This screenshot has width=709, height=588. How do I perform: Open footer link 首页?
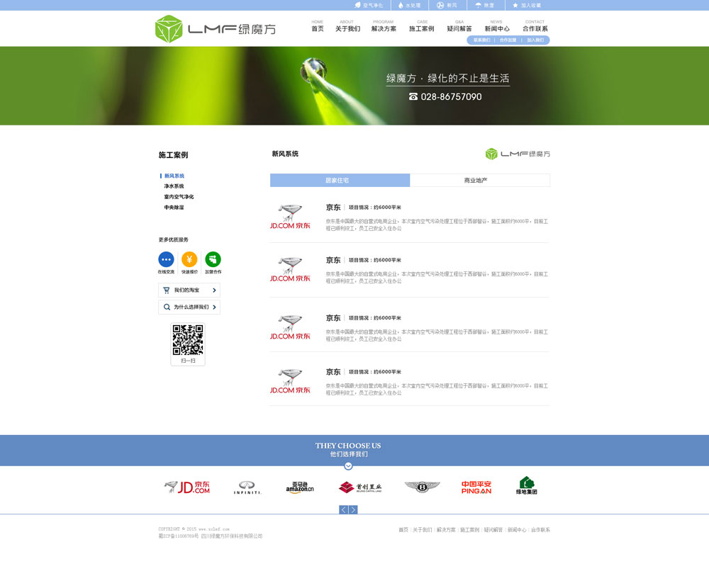point(403,530)
